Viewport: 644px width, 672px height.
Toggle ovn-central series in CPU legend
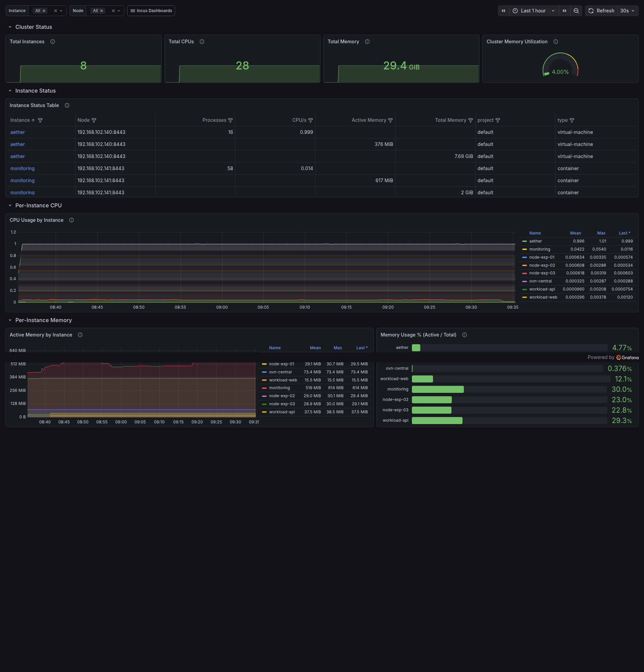pos(540,281)
